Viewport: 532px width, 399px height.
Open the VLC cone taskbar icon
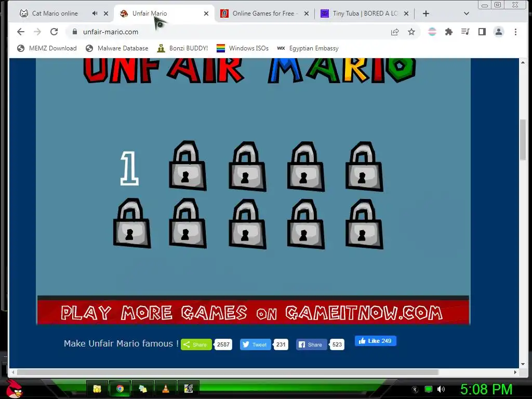point(166,389)
